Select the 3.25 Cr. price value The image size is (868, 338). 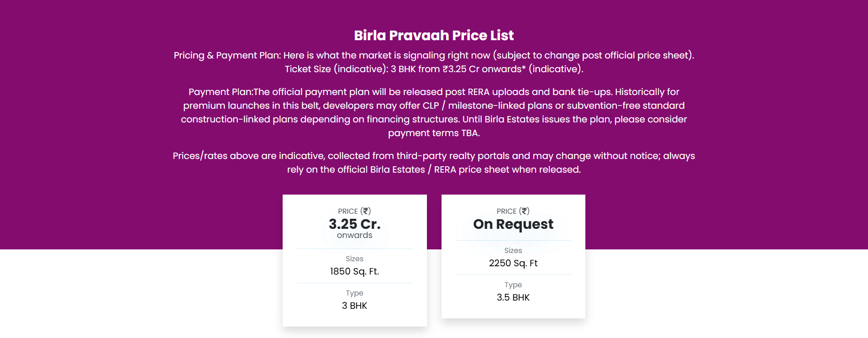click(x=354, y=224)
